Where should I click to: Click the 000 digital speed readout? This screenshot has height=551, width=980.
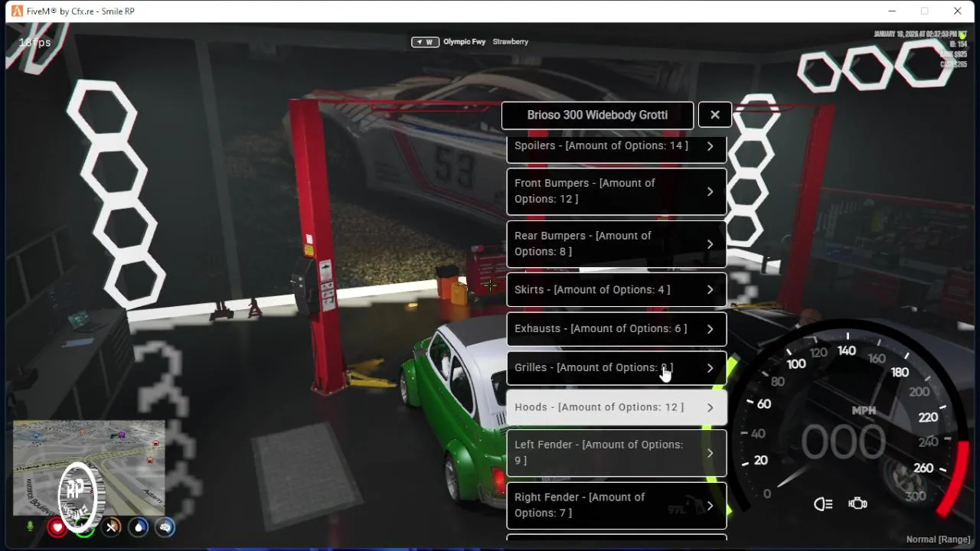(843, 442)
